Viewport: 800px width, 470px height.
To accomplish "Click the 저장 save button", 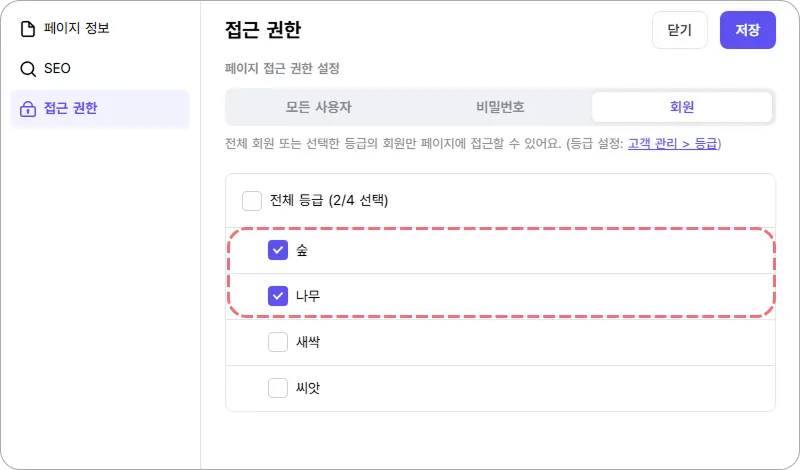I will [x=747, y=30].
